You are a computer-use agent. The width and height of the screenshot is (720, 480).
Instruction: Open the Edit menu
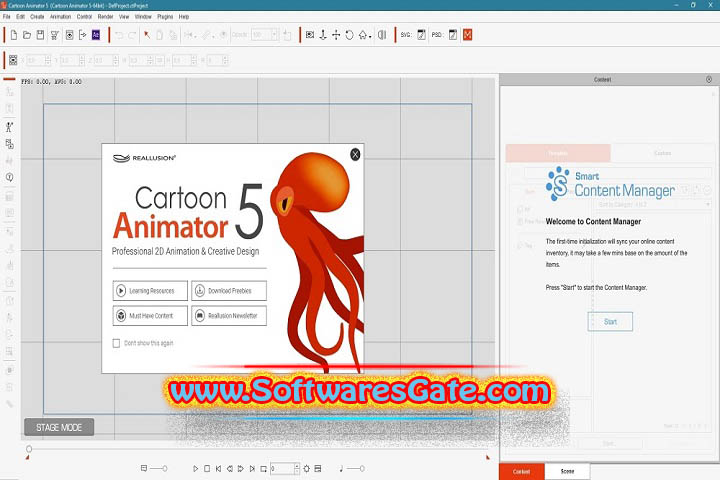pos(21,17)
